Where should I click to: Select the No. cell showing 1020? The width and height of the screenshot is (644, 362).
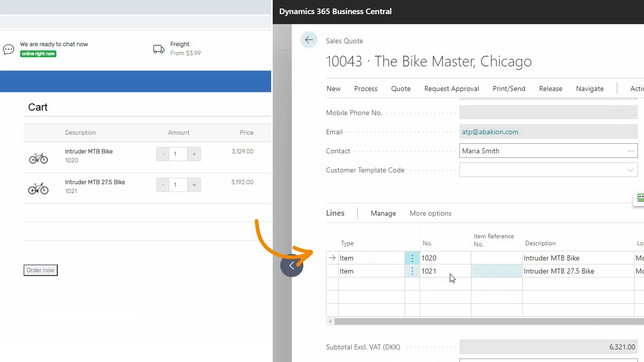point(445,258)
